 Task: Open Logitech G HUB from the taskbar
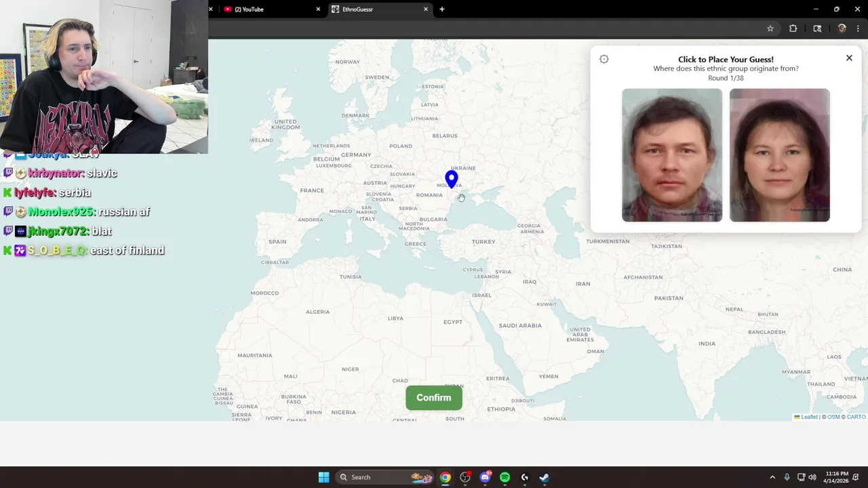coord(524,477)
